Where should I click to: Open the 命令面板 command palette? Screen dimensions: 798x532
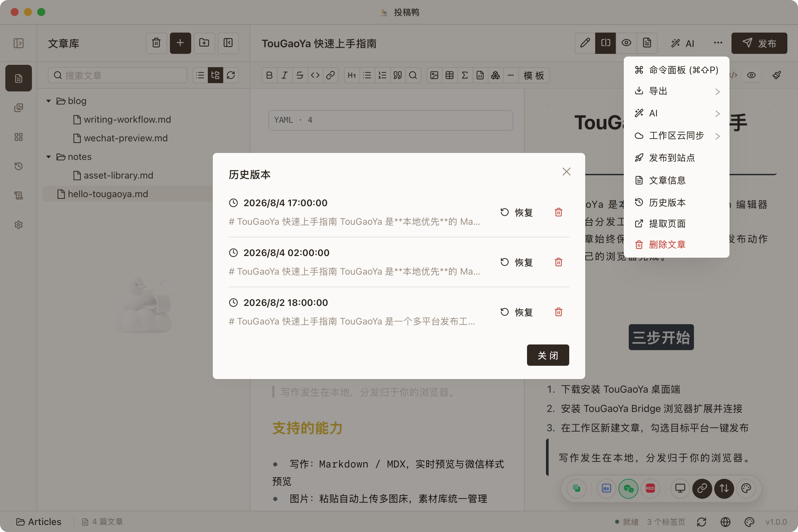[677, 70]
